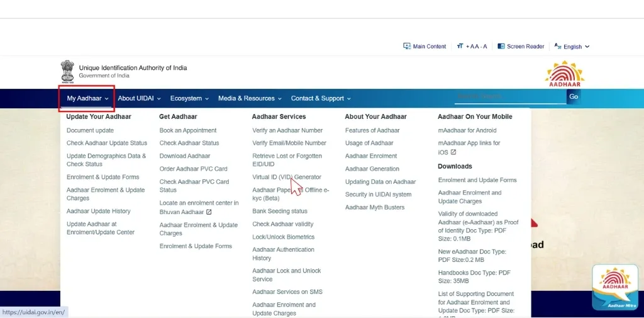Click Main Content accessibility link

point(429,47)
